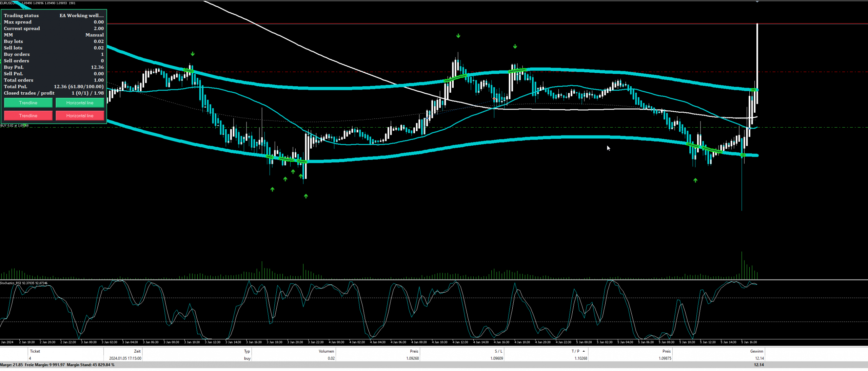The height and width of the screenshot is (371, 868).
Task: Select the leftmost green down arrow signal
Action: click(193, 54)
